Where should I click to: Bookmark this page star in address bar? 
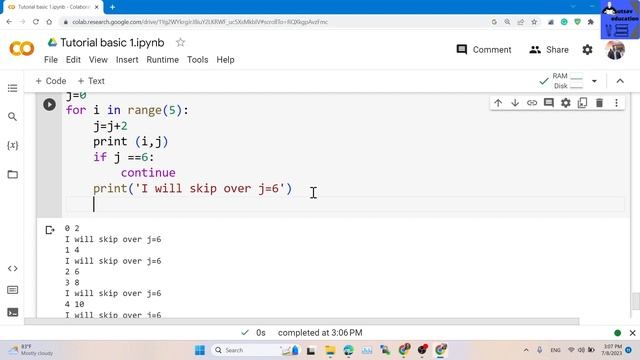pyautogui.click(x=534, y=22)
